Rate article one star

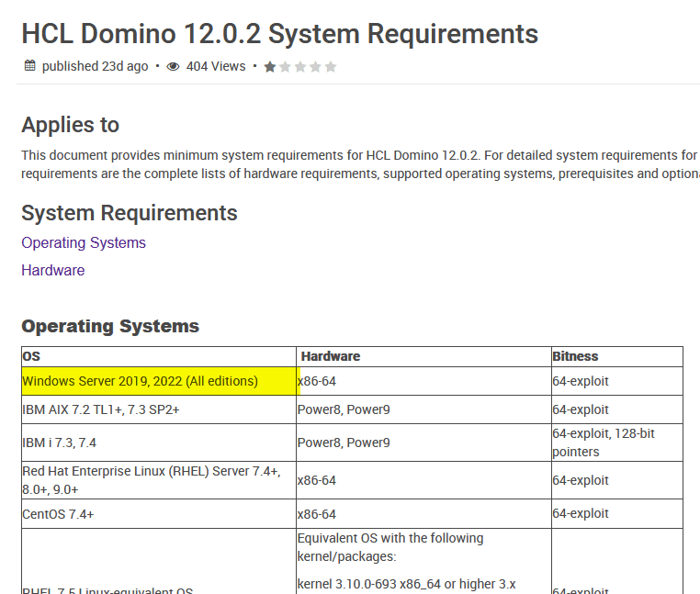coord(270,67)
